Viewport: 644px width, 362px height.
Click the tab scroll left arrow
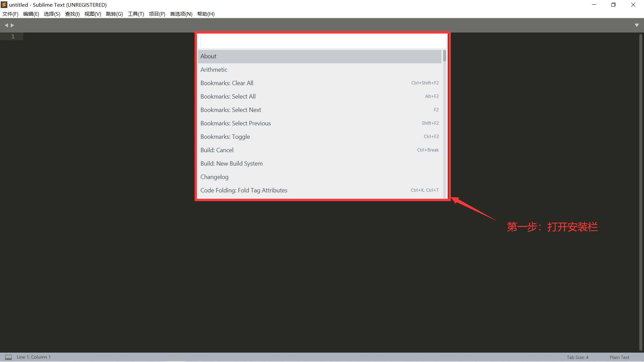coord(6,25)
